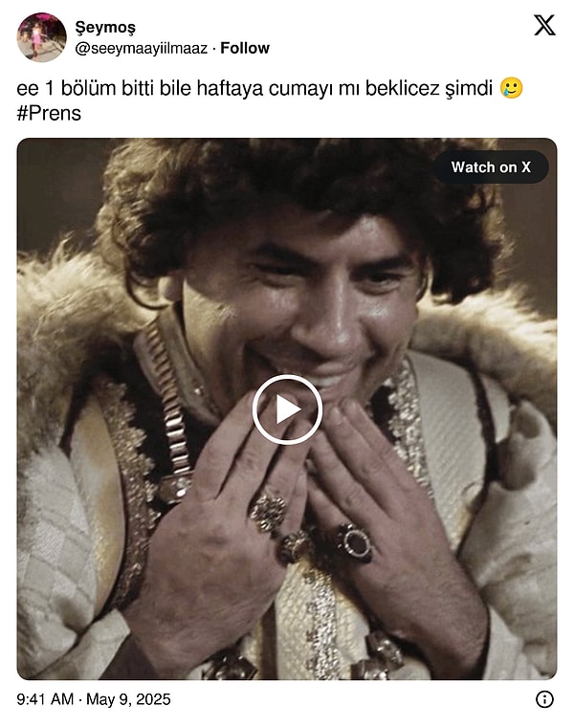Open Şeymoş's profile avatar picture
Image resolution: width=574 pixels, height=728 pixels.
41,37
